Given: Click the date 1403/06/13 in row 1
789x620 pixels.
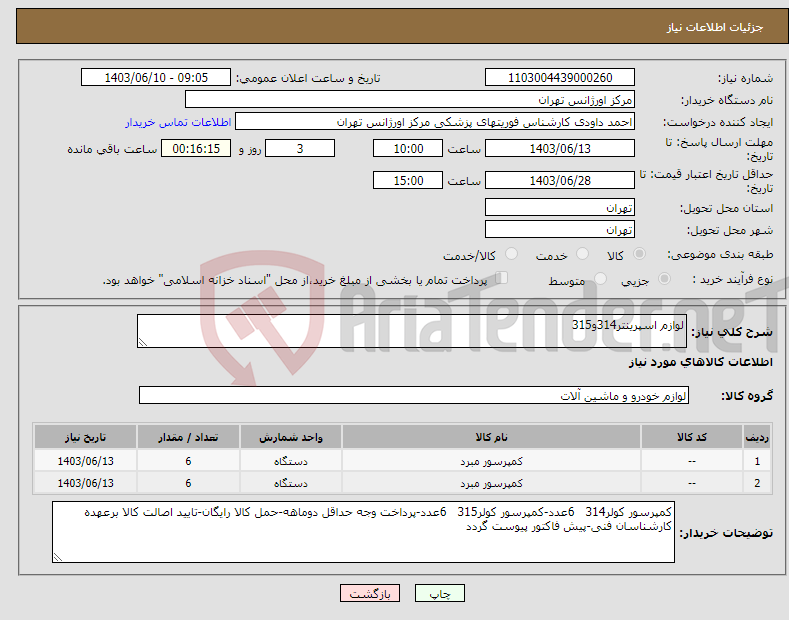Looking at the screenshot, I should coord(86,461).
